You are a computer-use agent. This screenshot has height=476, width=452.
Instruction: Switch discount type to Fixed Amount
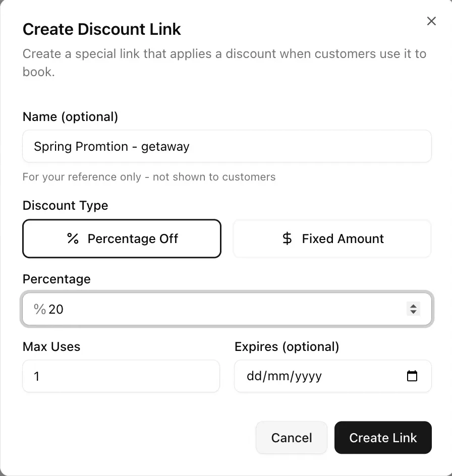pos(332,239)
